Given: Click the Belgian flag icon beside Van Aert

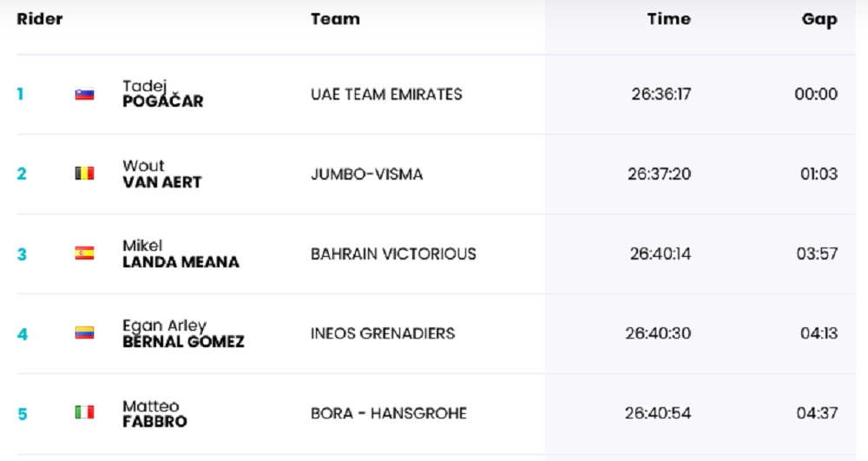Looking at the screenshot, I should 84,174.
